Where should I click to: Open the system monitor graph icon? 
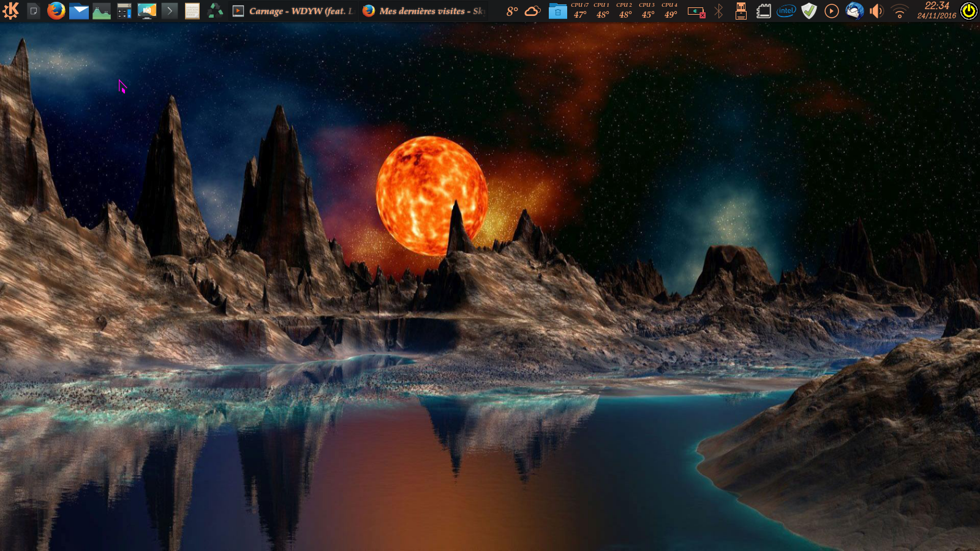[102, 11]
